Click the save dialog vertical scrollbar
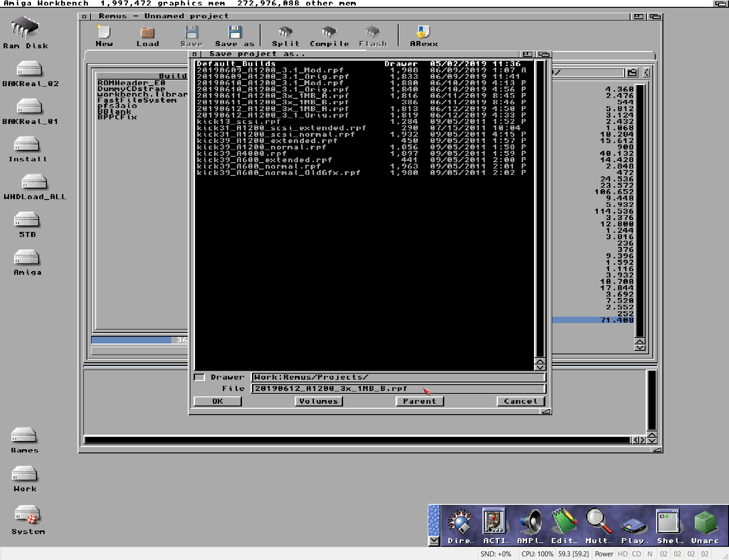This screenshot has width=729, height=560. 540,208
